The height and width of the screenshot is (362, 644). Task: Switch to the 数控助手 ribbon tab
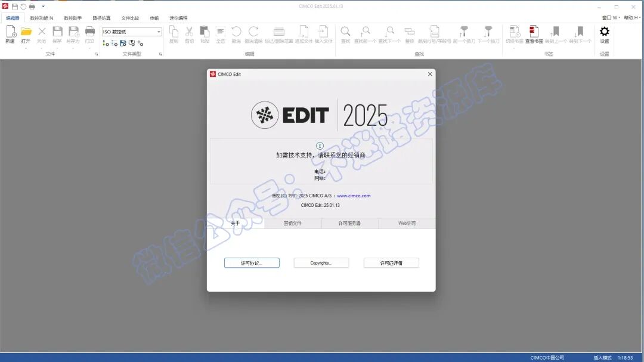pyautogui.click(x=73, y=18)
